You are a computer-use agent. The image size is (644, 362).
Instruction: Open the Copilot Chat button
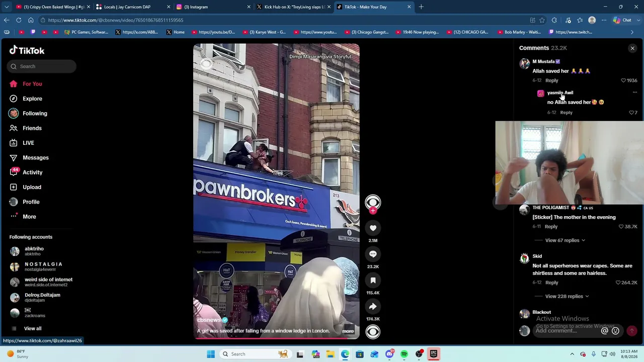[x=622, y=20]
